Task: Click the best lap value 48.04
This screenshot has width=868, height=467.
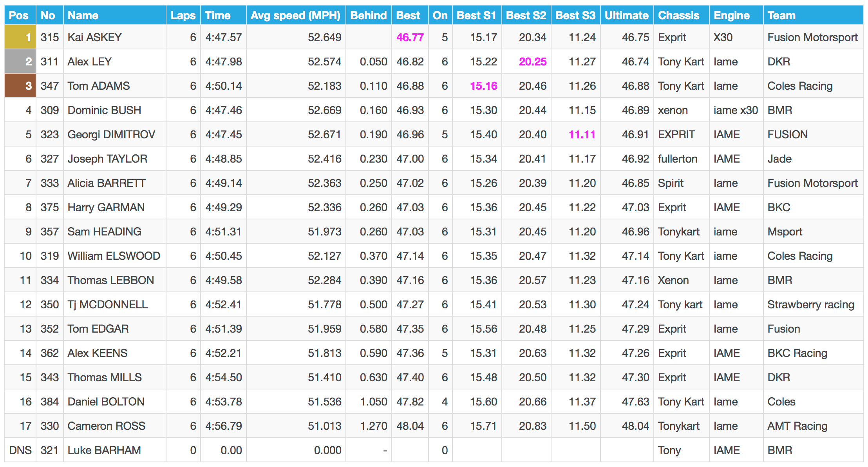Action: click(410, 426)
